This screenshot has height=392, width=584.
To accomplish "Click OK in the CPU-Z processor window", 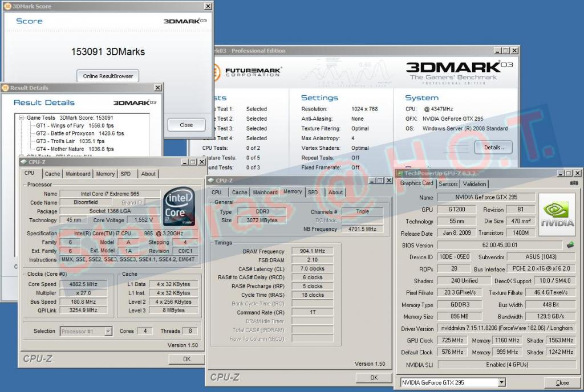I will [x=186, y=359].
